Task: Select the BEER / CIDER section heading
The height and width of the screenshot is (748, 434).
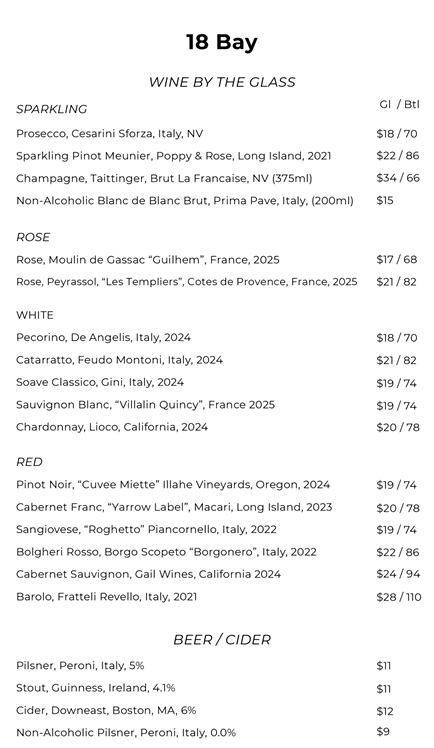Action: point(222,640)
